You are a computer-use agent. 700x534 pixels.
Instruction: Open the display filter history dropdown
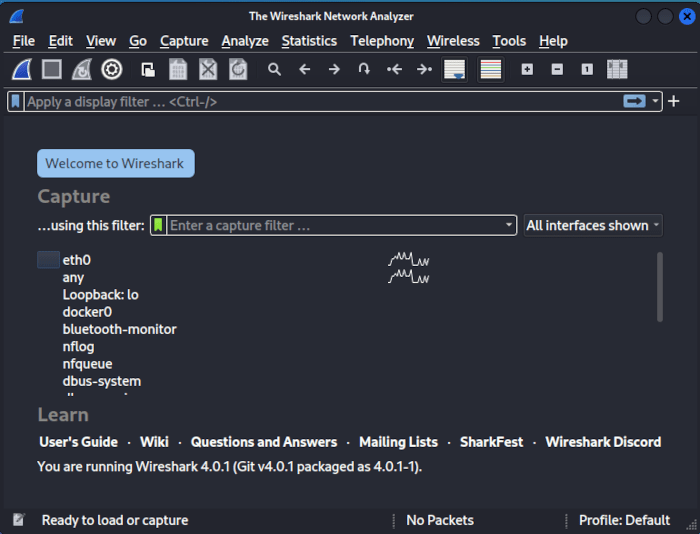[x=655, y=101]
